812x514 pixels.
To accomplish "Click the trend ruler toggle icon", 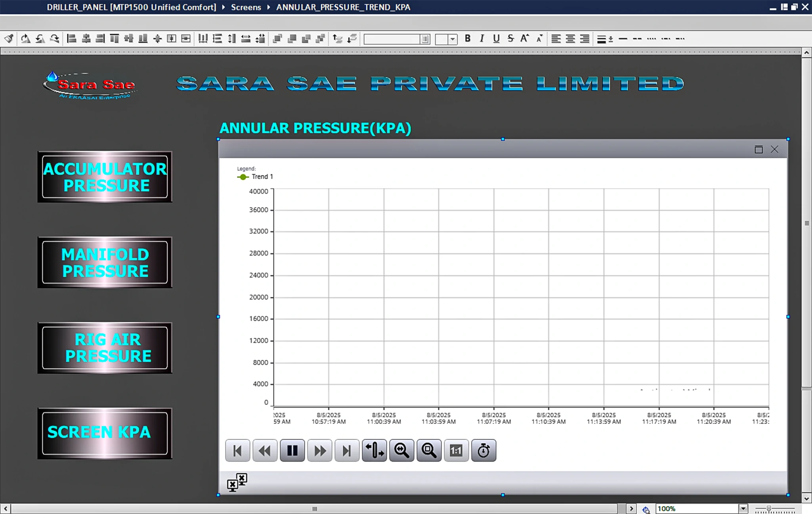I will point(374,451).
